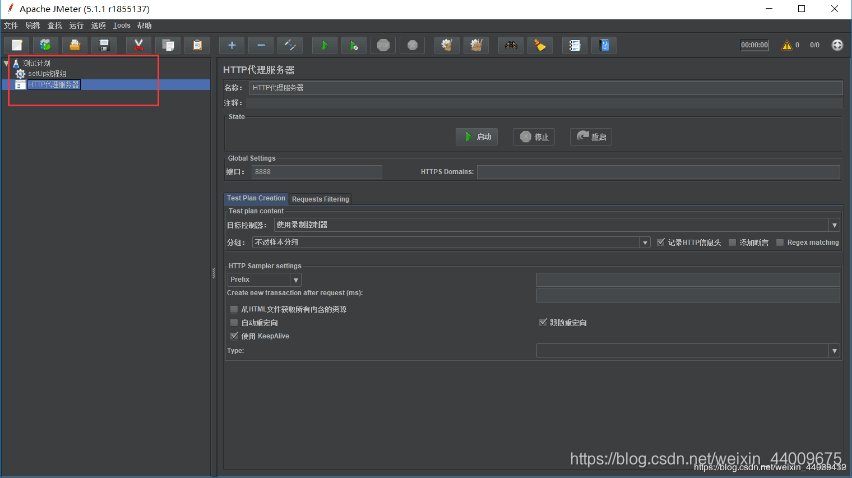Open the Templates toolbar icon

click(46, 45)
